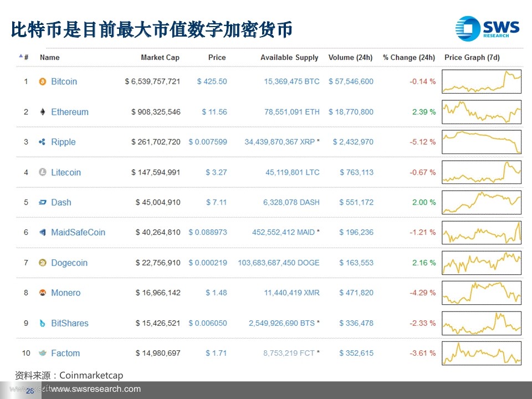
Task: Sort table by Price column header
Action: [x=217, y=57]
